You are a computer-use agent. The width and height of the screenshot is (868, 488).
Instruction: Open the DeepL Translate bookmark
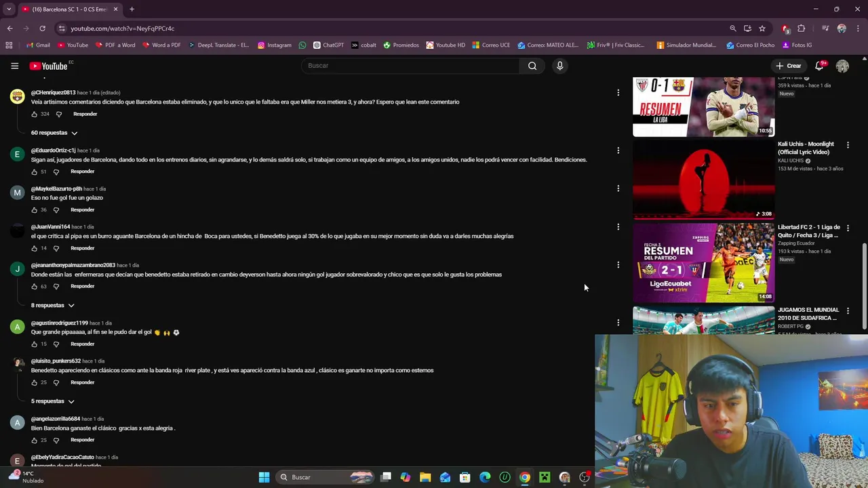pos(218,45)
